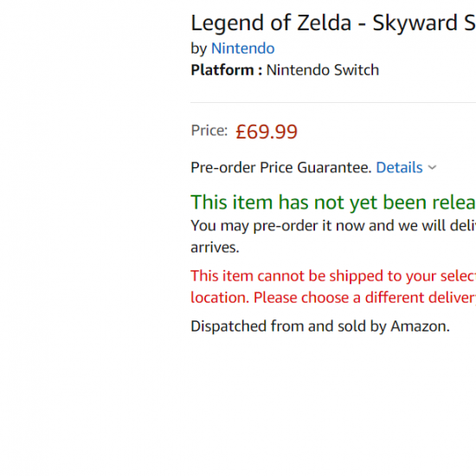
Task: Click red cannot be shipped warning line
Action: [x=333, y=276]
